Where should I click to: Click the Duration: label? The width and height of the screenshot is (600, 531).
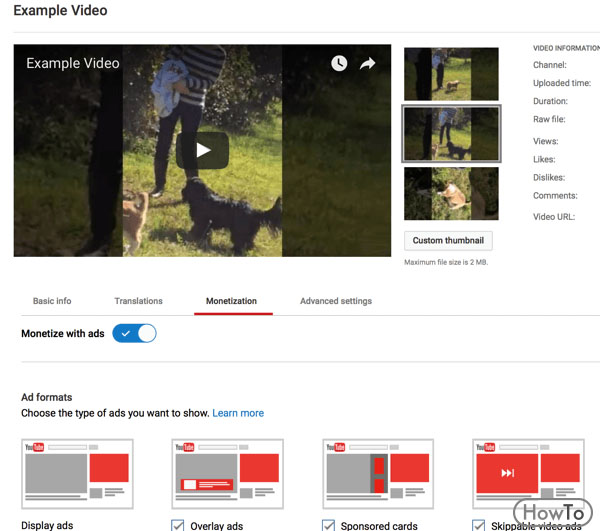click(x=550, y=101)
